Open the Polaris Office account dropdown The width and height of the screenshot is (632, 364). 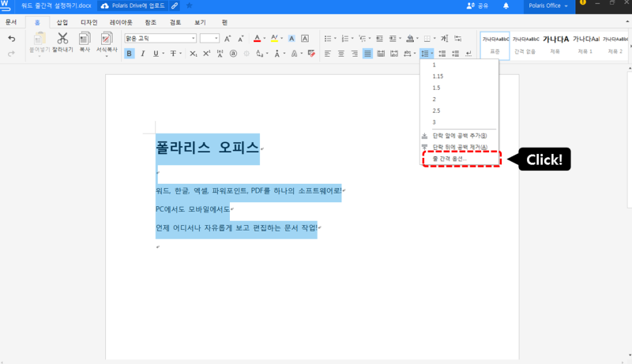548,6
